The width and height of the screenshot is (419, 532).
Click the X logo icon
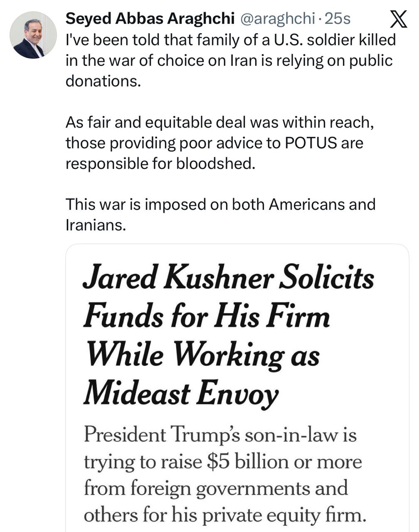[x=399, y=19]
